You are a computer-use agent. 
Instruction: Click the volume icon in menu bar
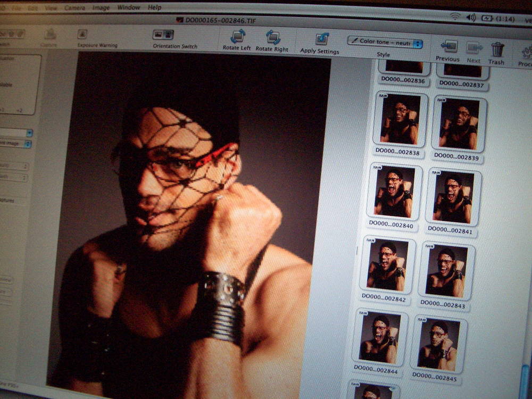(x=471, y=17)
